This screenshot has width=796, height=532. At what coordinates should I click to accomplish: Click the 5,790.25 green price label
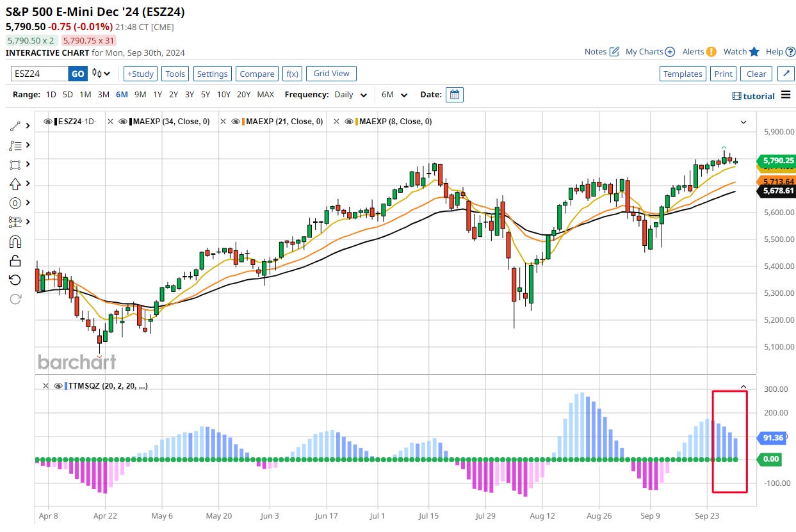(776, 161)
